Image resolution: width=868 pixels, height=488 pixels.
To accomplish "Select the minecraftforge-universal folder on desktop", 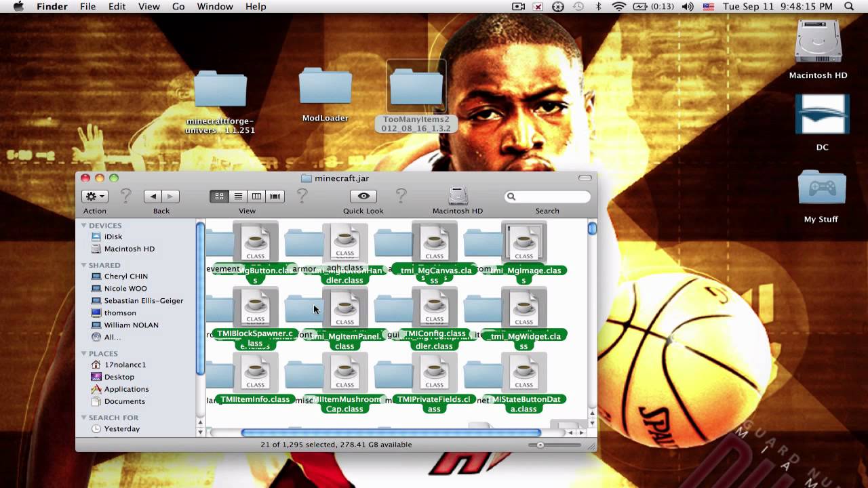I will coord(220,89).
